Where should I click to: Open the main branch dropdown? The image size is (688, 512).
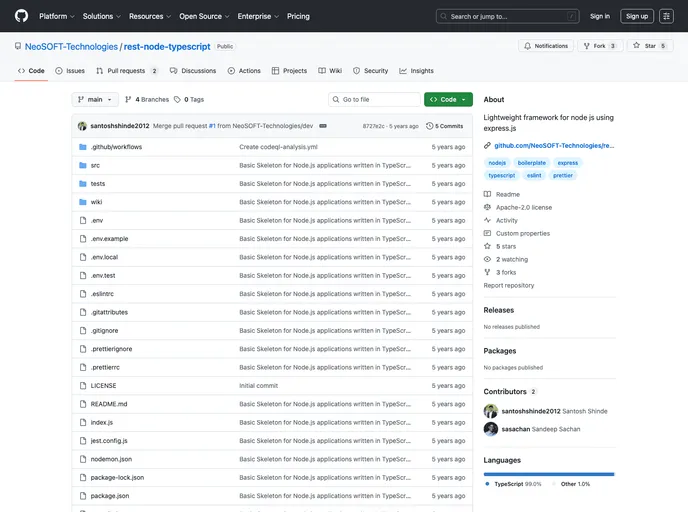pyautogui.click(x=95, y=100)
